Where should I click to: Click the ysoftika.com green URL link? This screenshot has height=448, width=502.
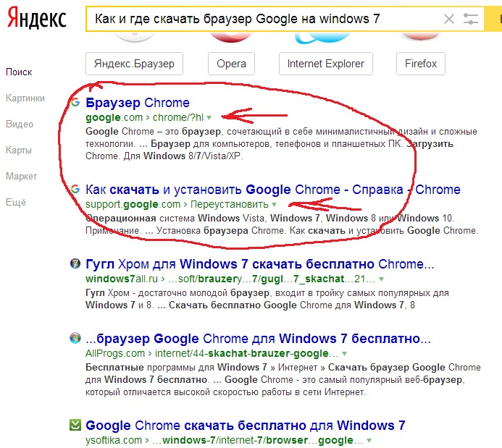click(114, 440)
